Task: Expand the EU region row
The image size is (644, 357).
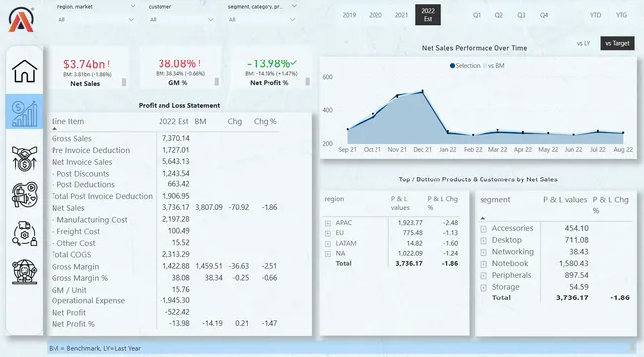Action: (328, 233)
